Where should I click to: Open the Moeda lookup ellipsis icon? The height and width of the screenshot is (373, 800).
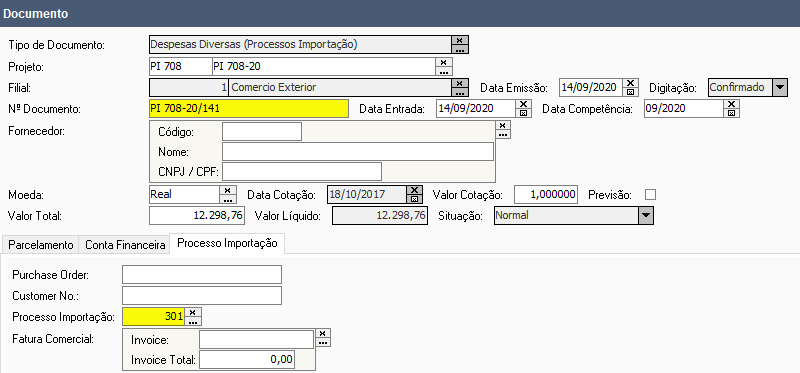[227, 199]
